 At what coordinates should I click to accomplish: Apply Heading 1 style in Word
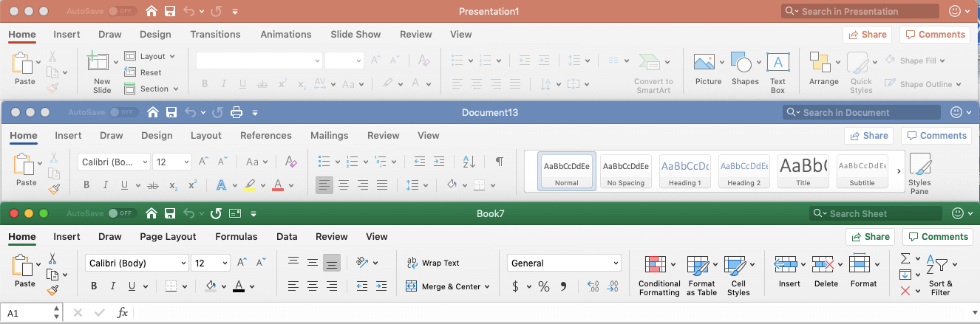(684, 171)
